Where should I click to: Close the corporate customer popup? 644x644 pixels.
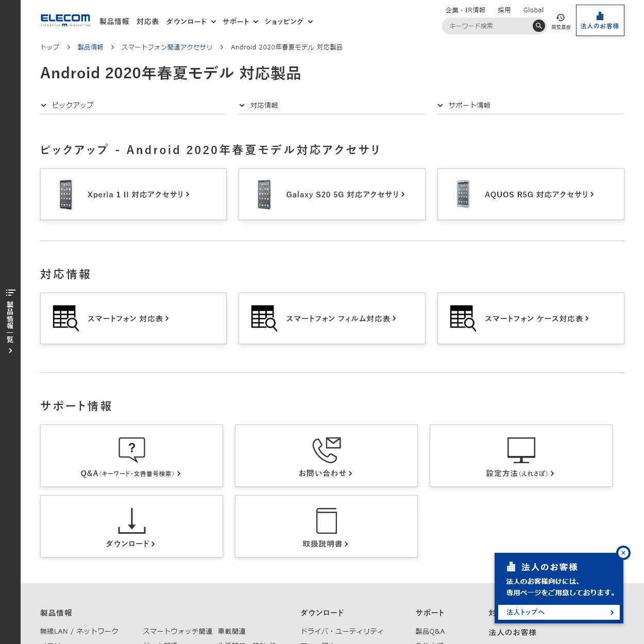[x=623, y=553]
